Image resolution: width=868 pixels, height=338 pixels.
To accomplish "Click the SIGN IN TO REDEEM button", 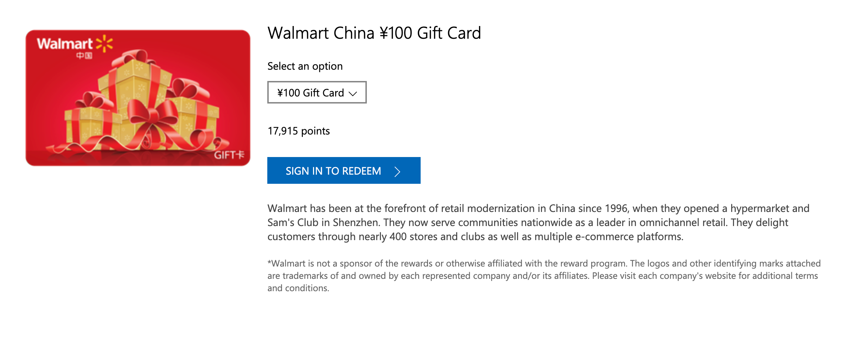I will 344,170.
